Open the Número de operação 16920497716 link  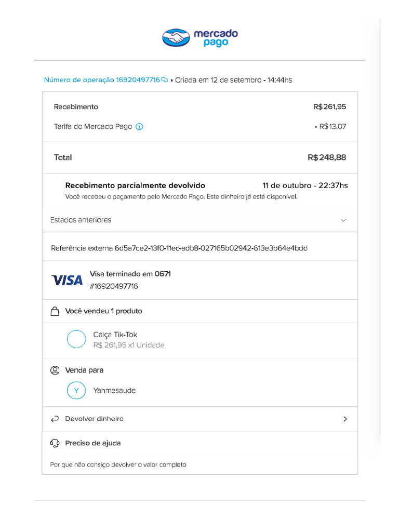coord(102,80)
